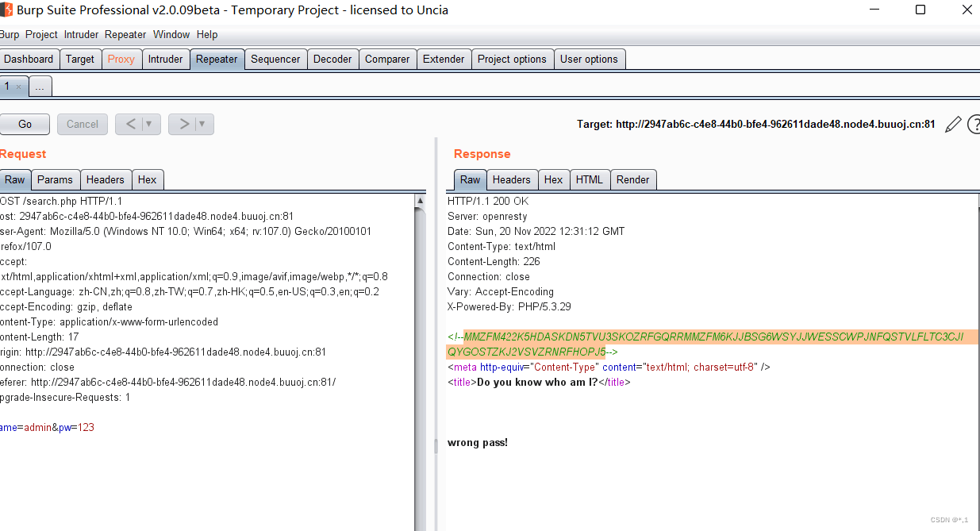
Task: Click the name=admin&pw=123 request body
Action: coord(47,427)
